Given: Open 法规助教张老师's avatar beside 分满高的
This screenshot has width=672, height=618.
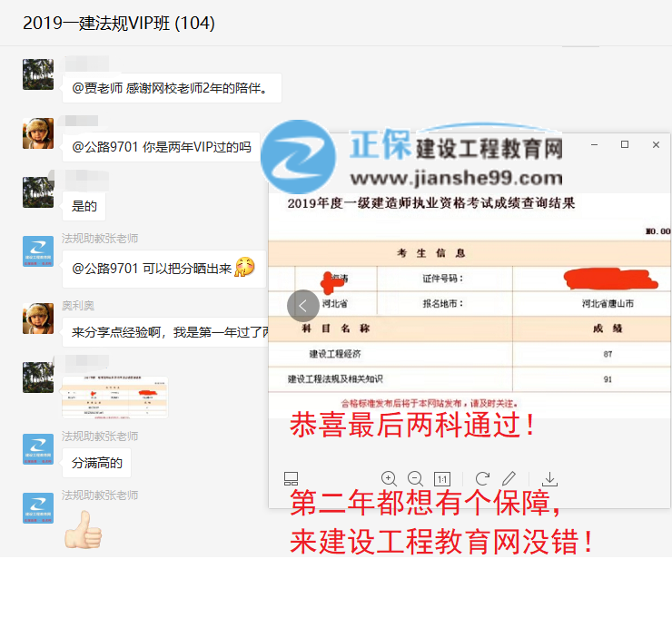Looking at the screenshot, I should point(38,448).
